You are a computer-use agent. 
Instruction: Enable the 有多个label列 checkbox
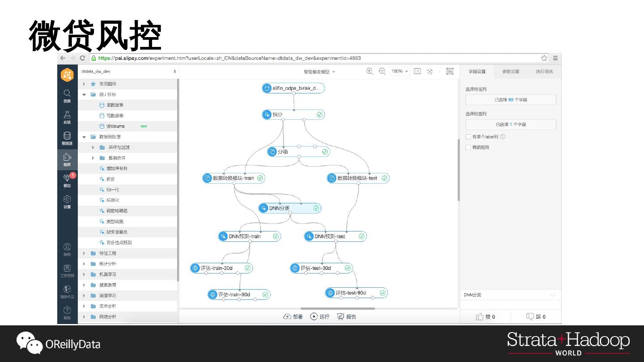tap(468, 137)
